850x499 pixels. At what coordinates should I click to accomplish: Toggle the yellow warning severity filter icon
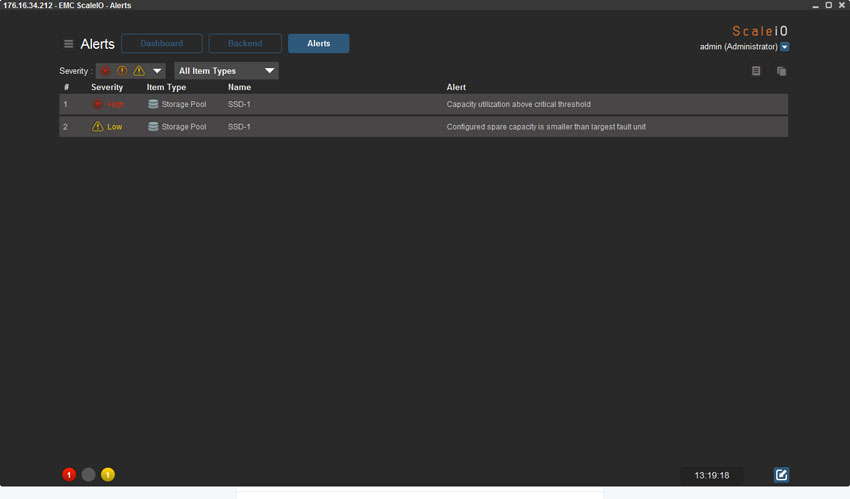point(139,71)
